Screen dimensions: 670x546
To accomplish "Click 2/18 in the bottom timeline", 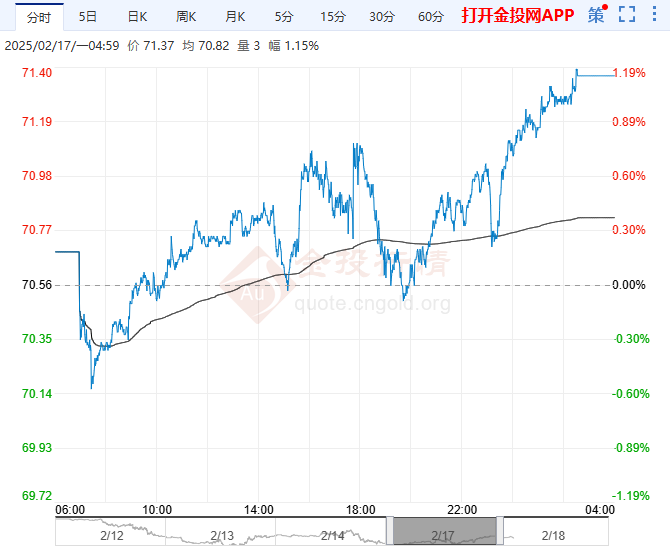I will (553, 536).
